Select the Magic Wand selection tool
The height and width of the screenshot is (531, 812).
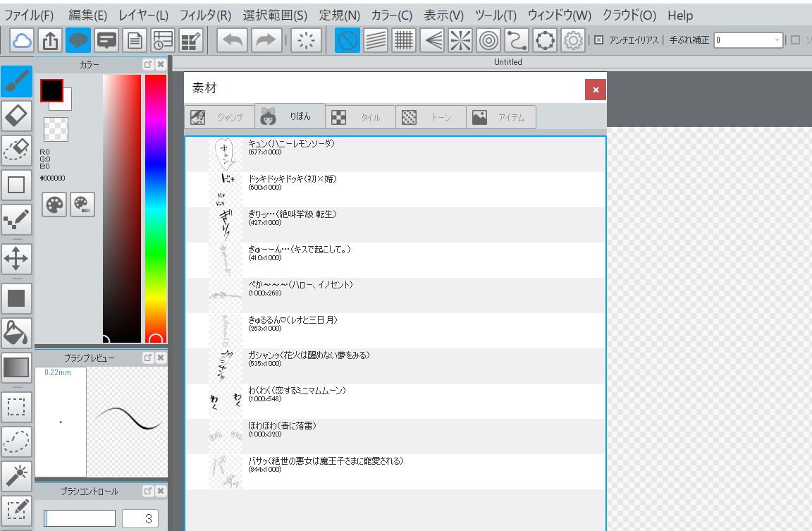[16, 477]
